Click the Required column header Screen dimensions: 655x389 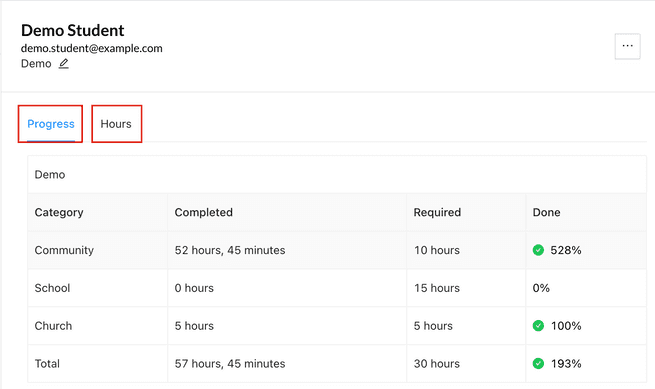coord(437,212)
